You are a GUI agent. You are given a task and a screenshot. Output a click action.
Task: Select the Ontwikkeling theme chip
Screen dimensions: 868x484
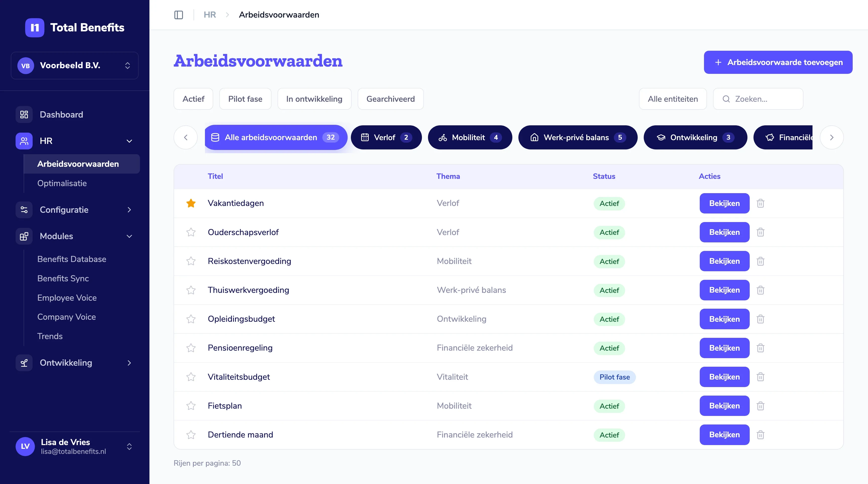click(695, 138)
